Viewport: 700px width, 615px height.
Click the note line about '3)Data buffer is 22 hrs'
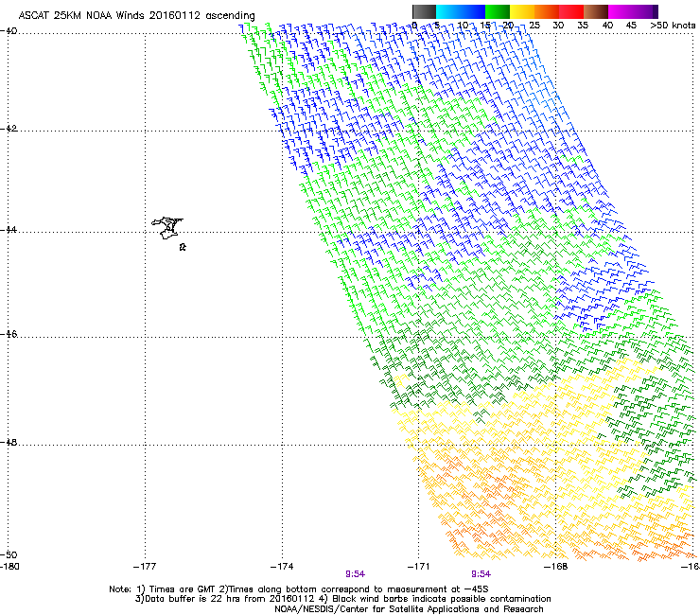[342, 599]
